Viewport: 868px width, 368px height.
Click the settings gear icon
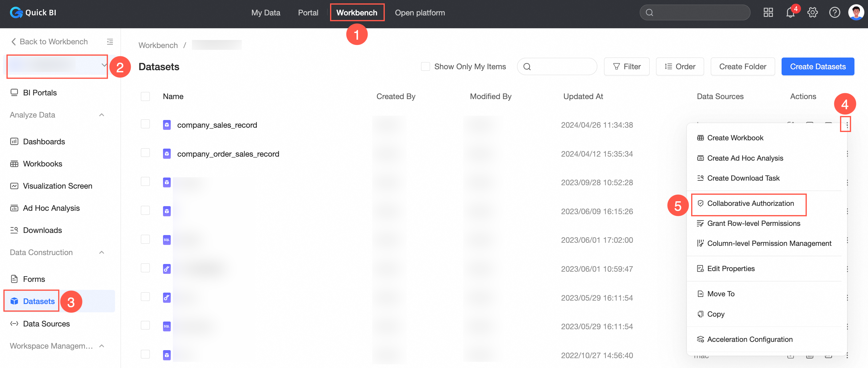pyautogui.click(x=812, y=13)
